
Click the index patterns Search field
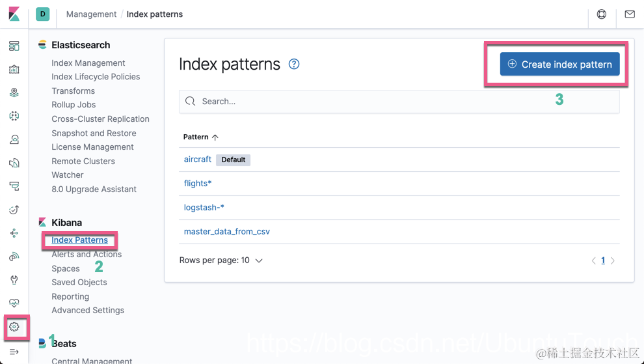pos(399,102)
